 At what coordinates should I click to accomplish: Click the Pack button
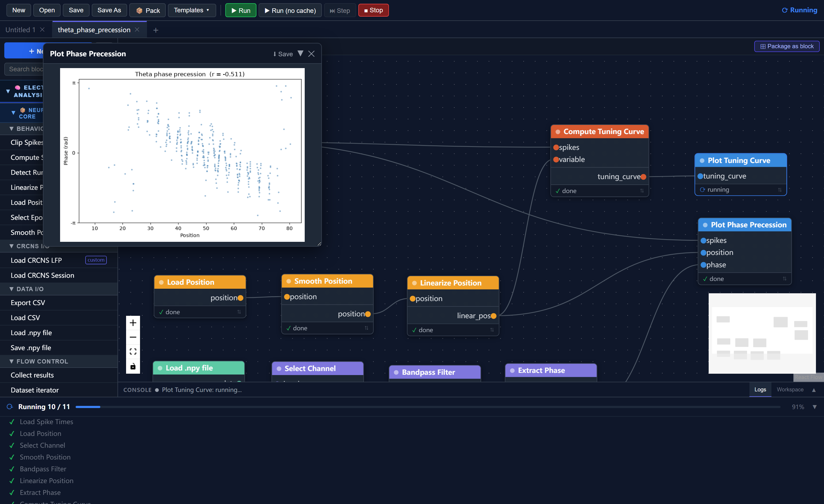[148, 10]
